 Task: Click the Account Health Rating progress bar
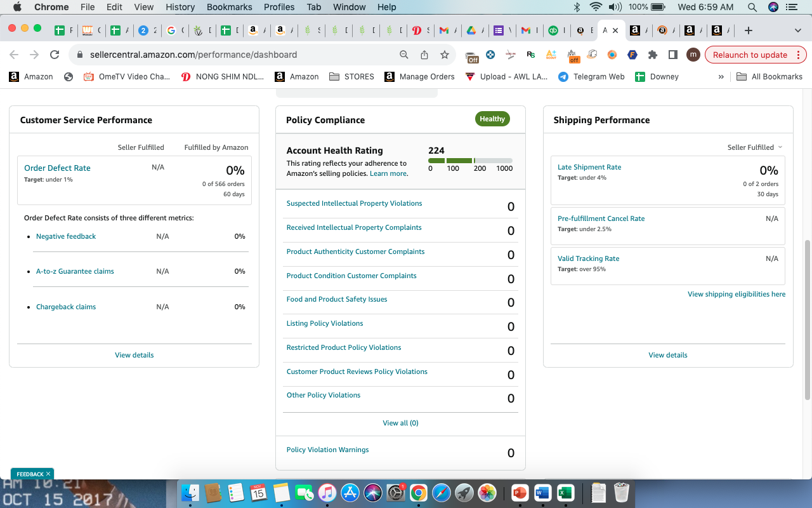point(470,161)
